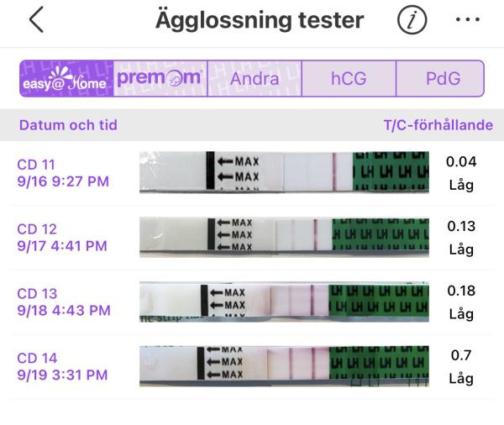Open the three-dots more options menu
This screenshot has height=425, width=504.
468,19
